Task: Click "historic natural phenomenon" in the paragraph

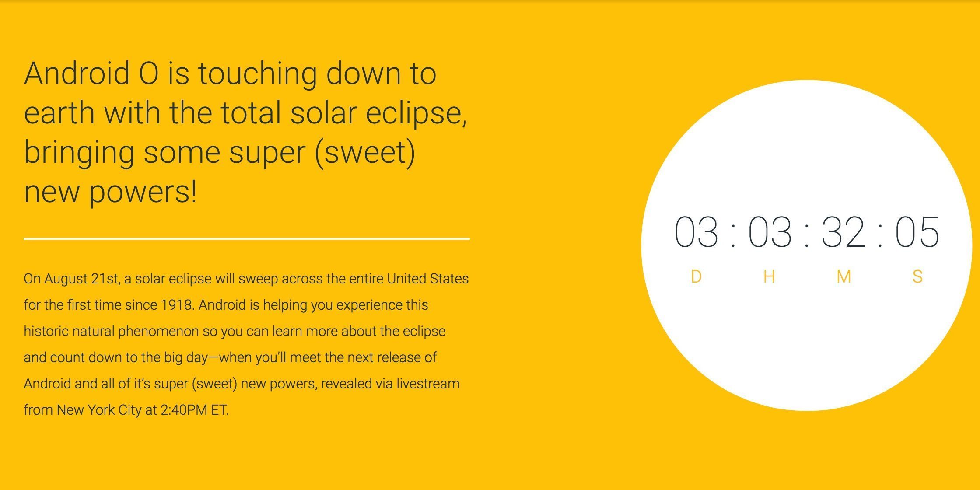Action: pos(111,331)
